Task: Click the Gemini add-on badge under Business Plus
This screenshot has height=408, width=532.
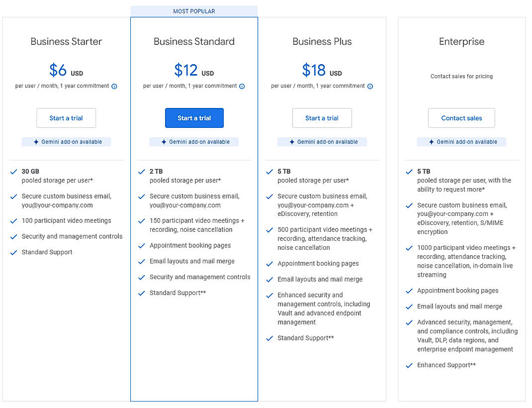Action: pos(322,141)
